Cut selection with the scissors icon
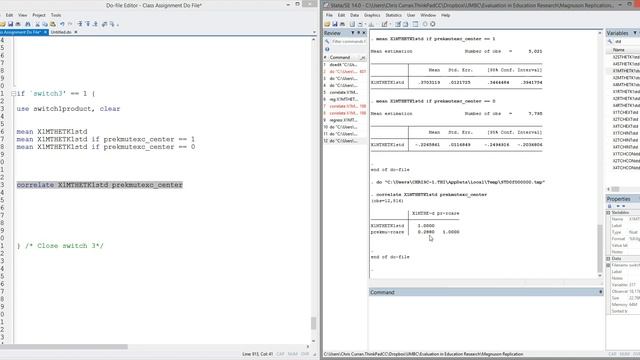Image resolution: width=640 pixels, height=360 pixels. pyautogui.click(x=37, y=24)
